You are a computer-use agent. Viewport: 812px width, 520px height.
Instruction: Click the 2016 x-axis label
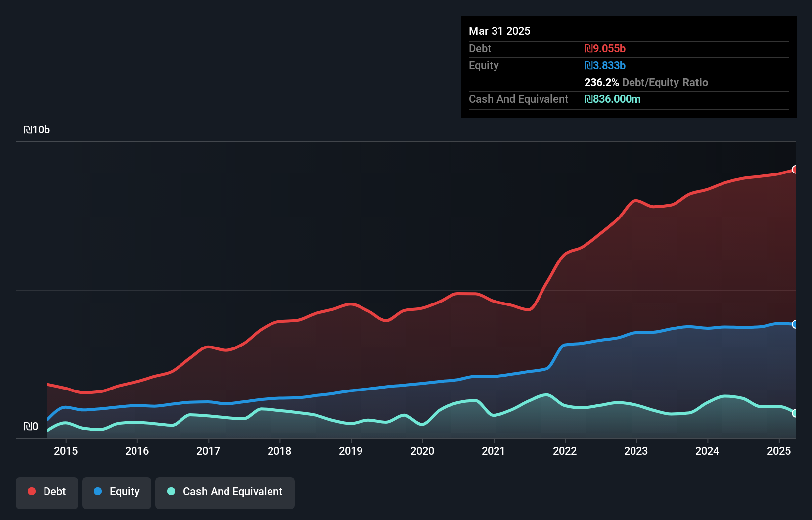(x=137, y=451)
